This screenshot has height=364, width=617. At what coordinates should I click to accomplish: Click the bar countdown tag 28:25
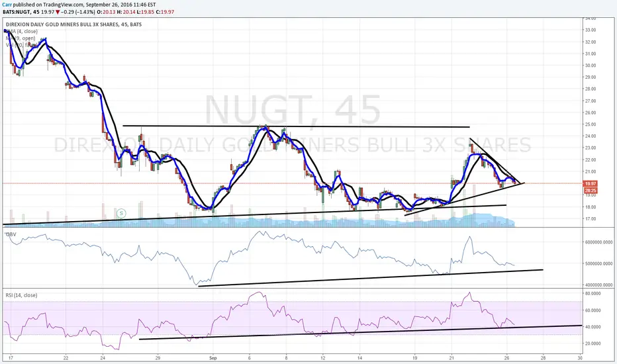[x=591, y=191]
